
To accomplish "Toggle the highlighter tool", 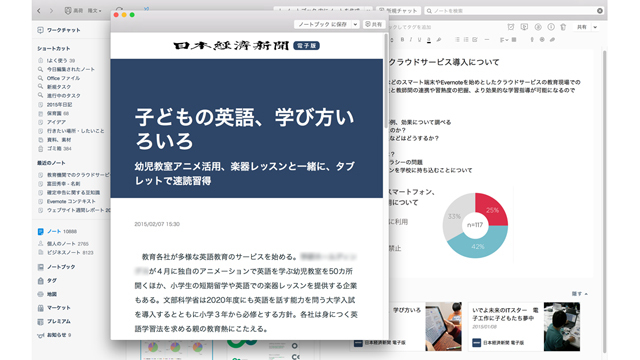I will pyautogui.click(x=439, y=40).
